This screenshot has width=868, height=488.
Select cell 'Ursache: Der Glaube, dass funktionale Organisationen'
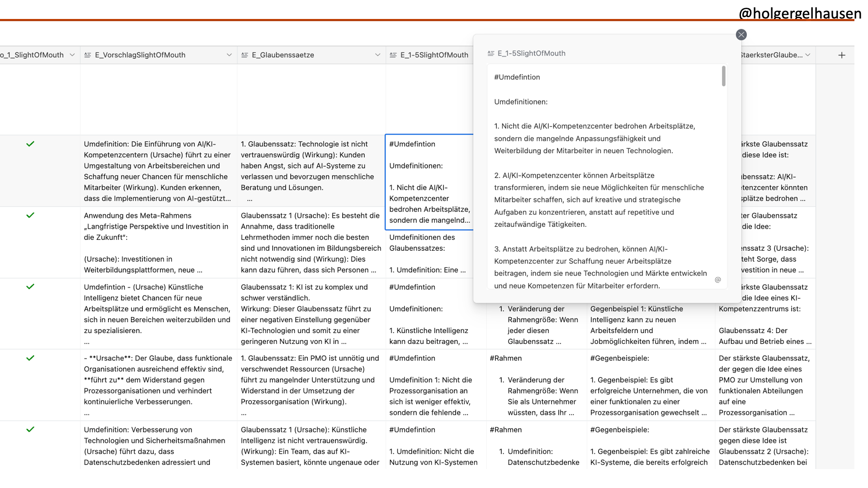(159, 385)
